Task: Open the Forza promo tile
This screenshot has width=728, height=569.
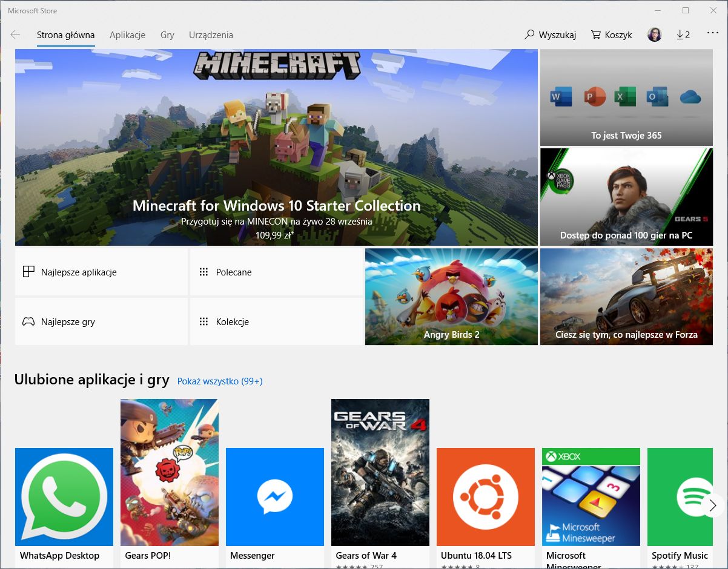Action: click(x=626, y=297)
